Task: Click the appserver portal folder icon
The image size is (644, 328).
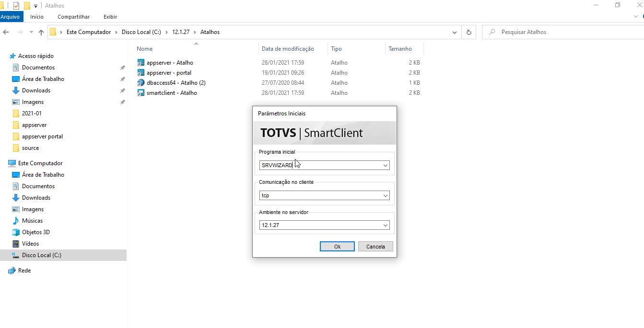Action: click(16, 136)
